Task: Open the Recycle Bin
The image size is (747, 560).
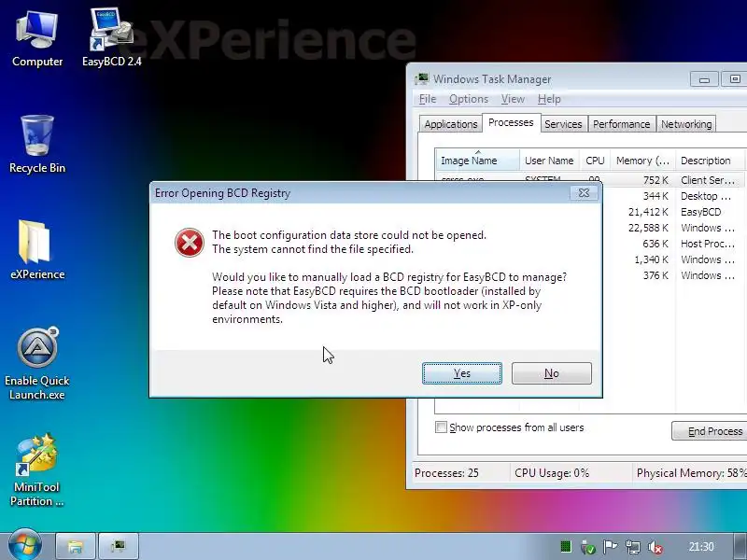Action: tap(37, 145)
